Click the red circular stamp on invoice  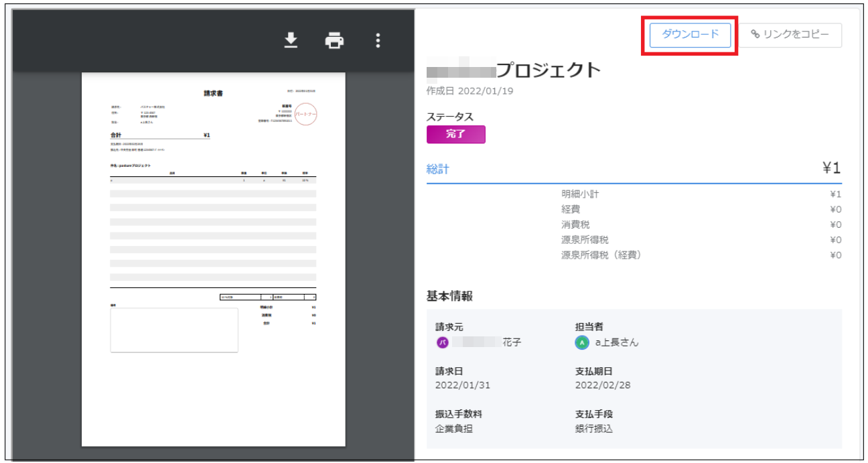coord(305,115)
